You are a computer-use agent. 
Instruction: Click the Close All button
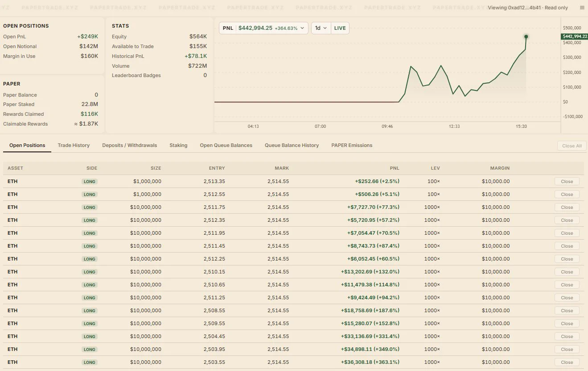click(x=572, y=146)
